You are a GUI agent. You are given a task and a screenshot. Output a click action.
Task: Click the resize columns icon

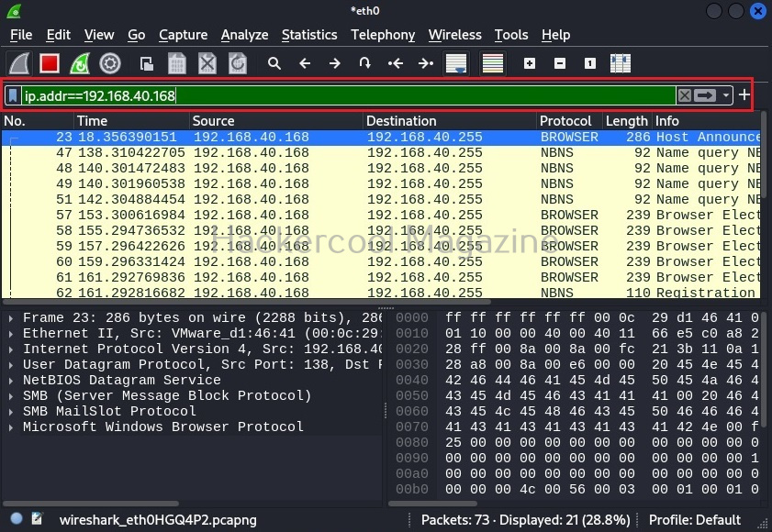(x=621, y=63)
